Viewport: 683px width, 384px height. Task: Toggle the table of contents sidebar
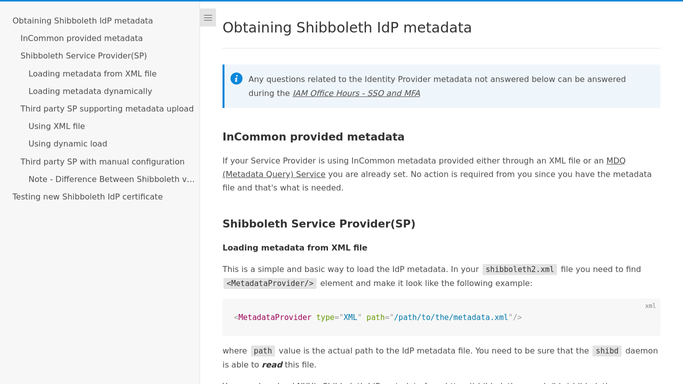[x=208, y=18]
